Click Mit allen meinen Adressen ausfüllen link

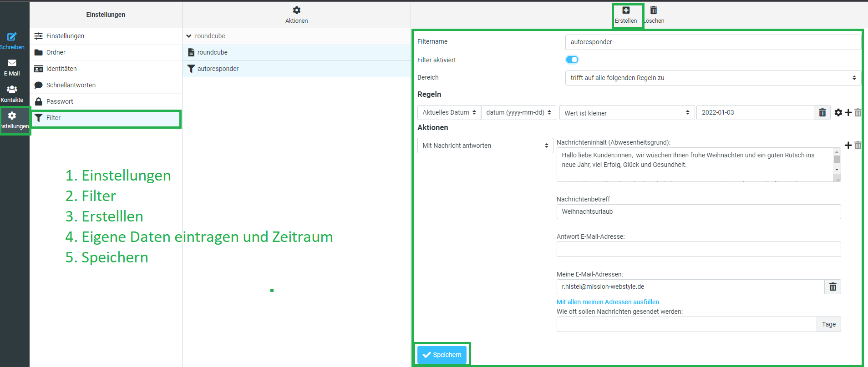pyautogui.click(x=608, y=302)
